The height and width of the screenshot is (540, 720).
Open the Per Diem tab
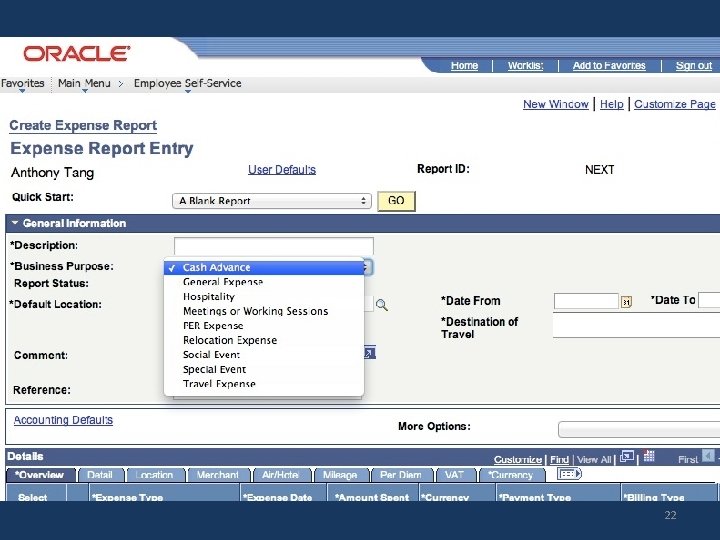[401, 475]
